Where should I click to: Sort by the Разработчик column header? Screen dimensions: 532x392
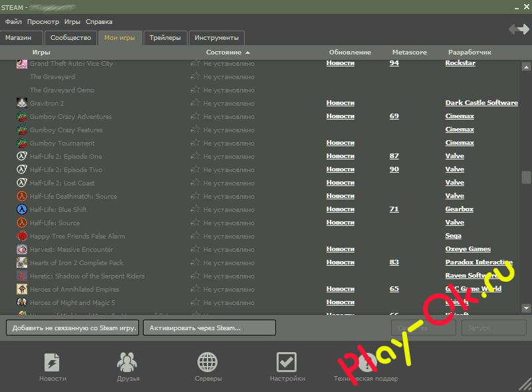tap(469, 52)
